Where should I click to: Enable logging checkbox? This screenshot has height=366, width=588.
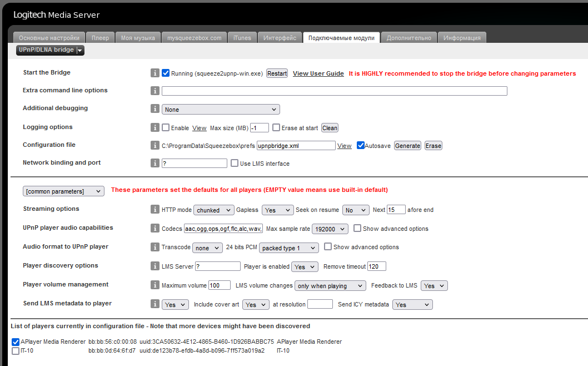(166, 127)
